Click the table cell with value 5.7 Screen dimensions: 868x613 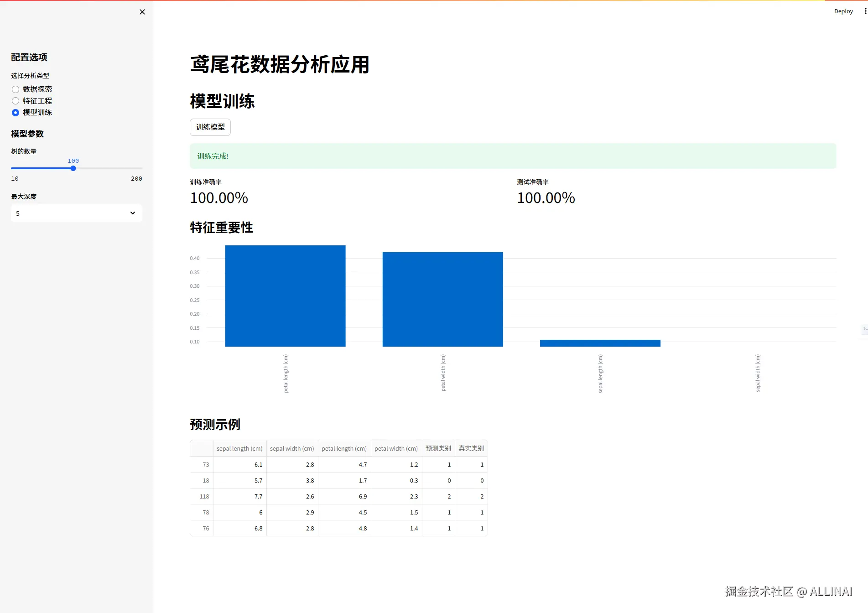point(240,480)
